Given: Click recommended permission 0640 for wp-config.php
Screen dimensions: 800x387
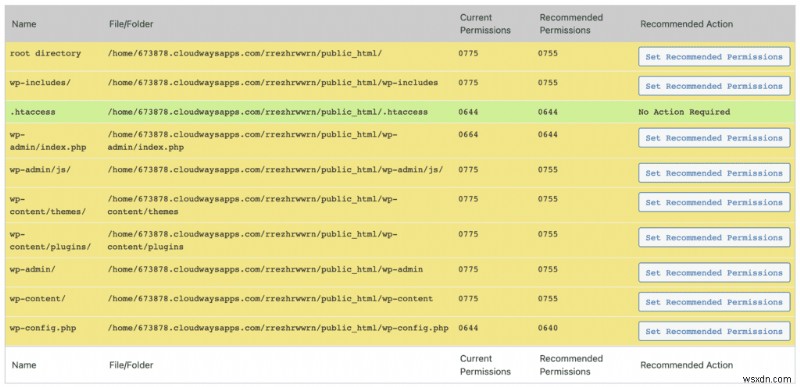Looking at the screenshot, I should [548, 328].
